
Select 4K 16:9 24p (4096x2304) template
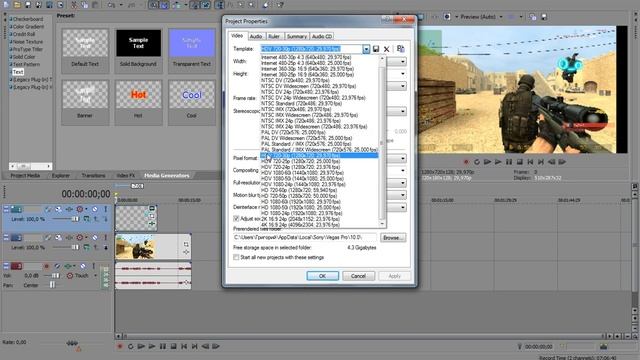click(300, 225)
